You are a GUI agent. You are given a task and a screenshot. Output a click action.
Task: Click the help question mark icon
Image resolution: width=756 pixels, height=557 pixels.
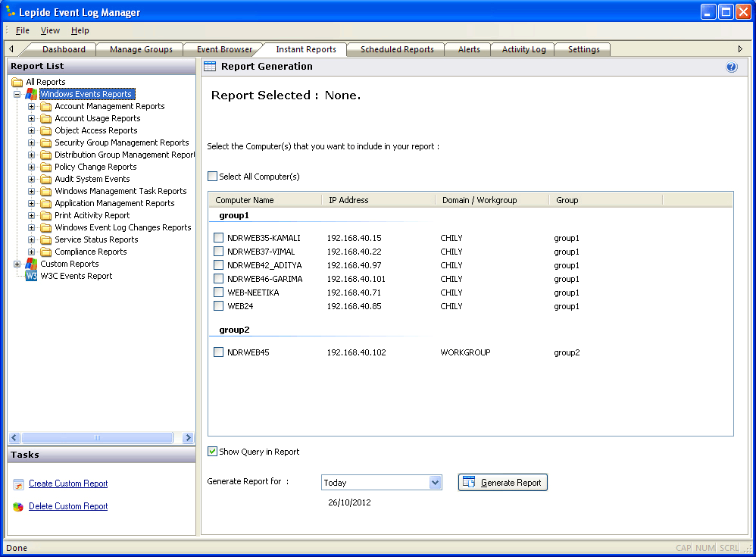coord(732,67)
